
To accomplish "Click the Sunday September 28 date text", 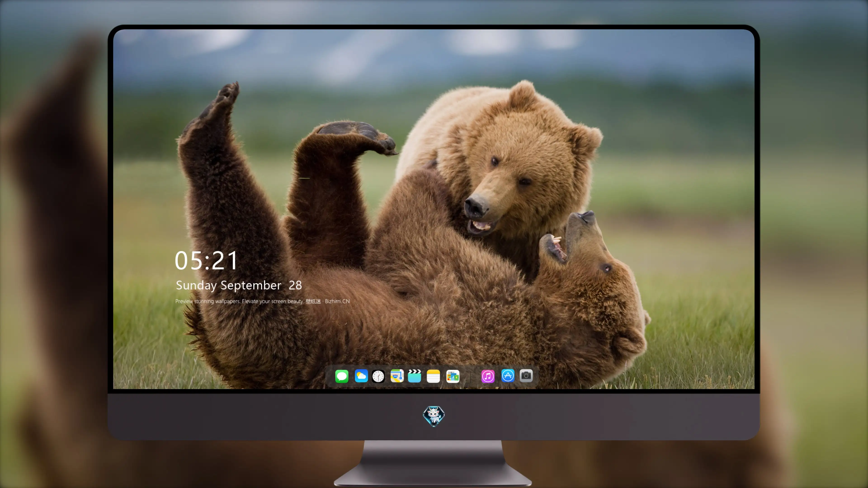I will coord(239,286).
